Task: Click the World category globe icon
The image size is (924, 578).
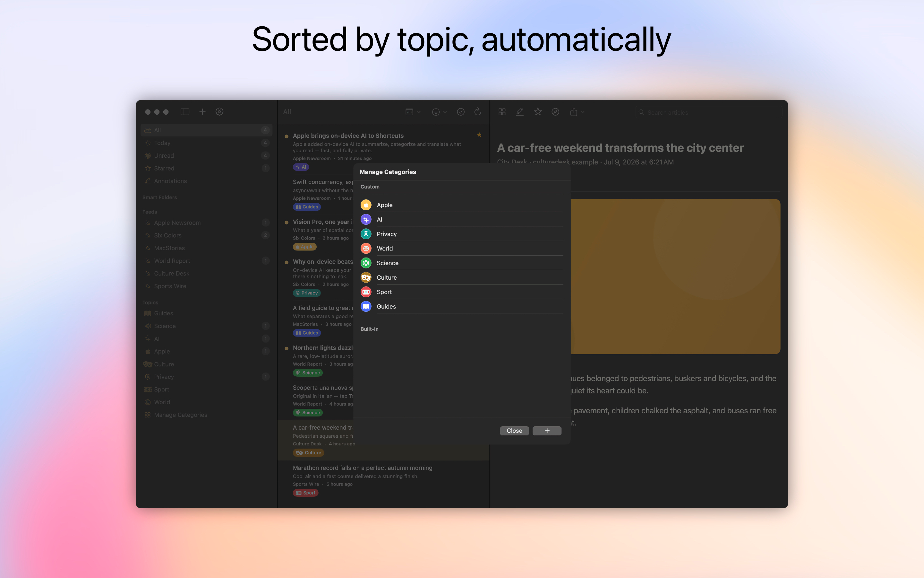Action: [x=366, y=249]
